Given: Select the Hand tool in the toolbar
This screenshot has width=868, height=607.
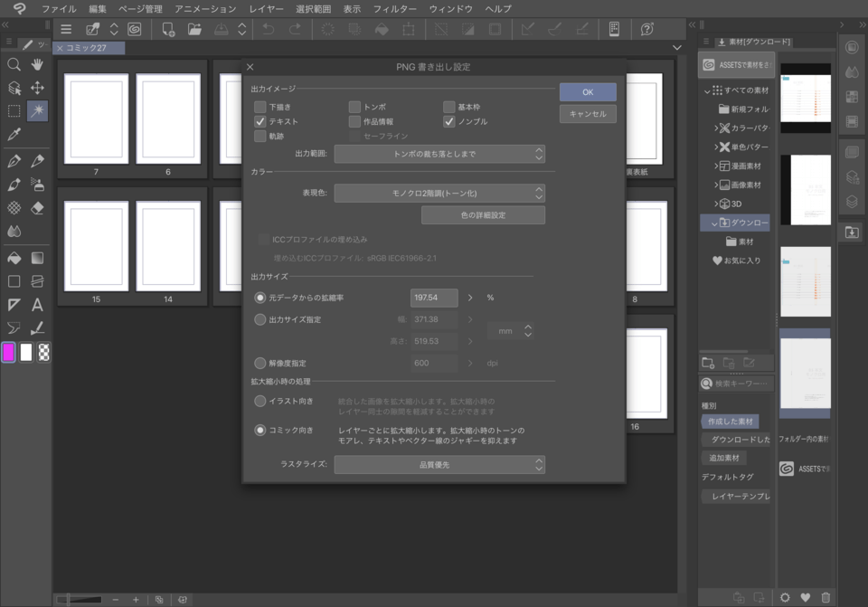Looking at the screenshot, I should pyautogui.click(x=38, y=64).
